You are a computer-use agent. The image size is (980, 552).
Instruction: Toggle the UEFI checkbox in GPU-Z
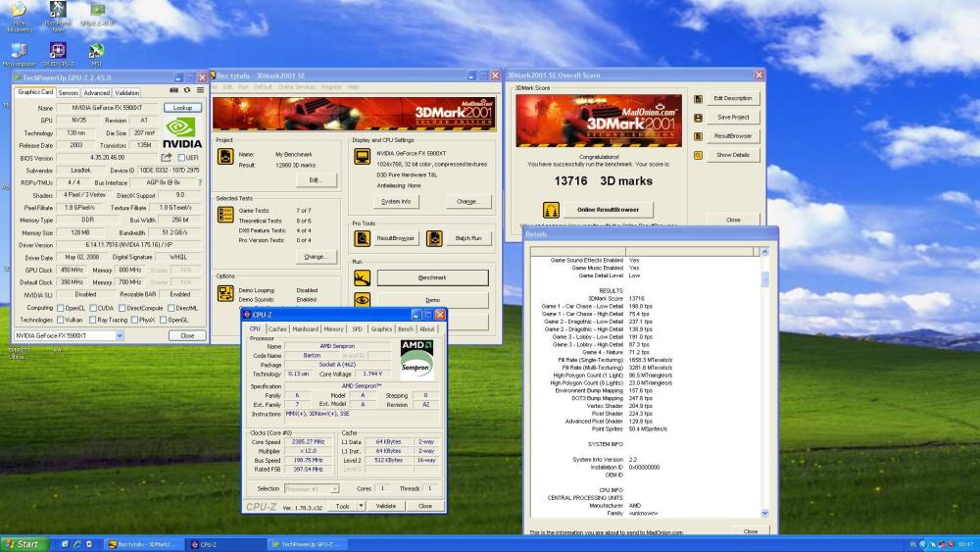pos(182,158)
